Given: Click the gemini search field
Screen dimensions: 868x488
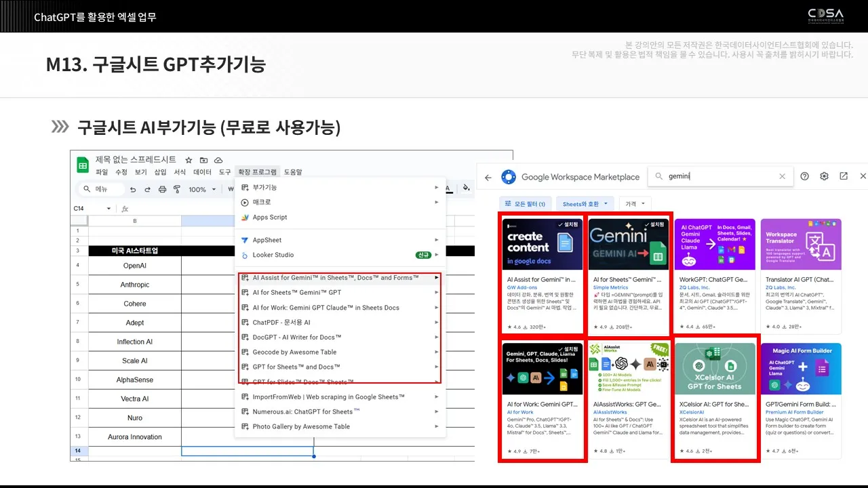Looking at the screenshot, I should click(x=719, y=176).
